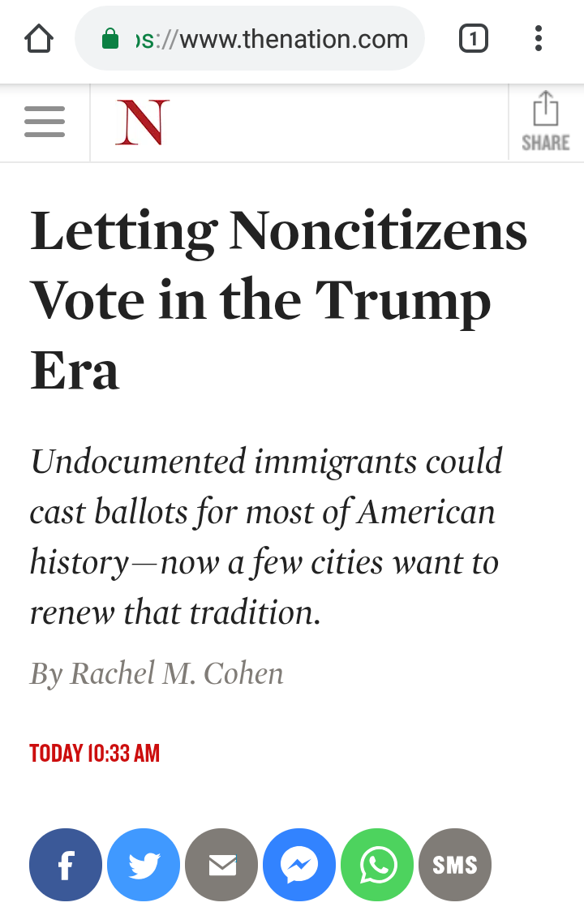Tap the SHARE label text

pos(546,143)
